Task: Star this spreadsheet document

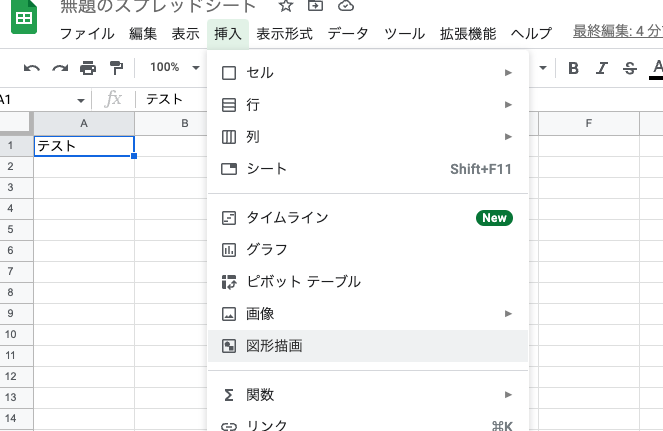Action: 286,6
